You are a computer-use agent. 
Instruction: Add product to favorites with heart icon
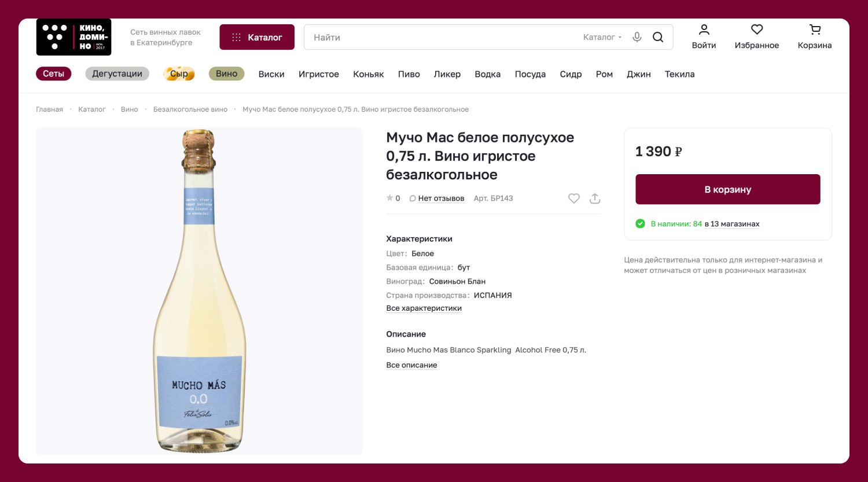pyautogui.click(x=573, y=198)
